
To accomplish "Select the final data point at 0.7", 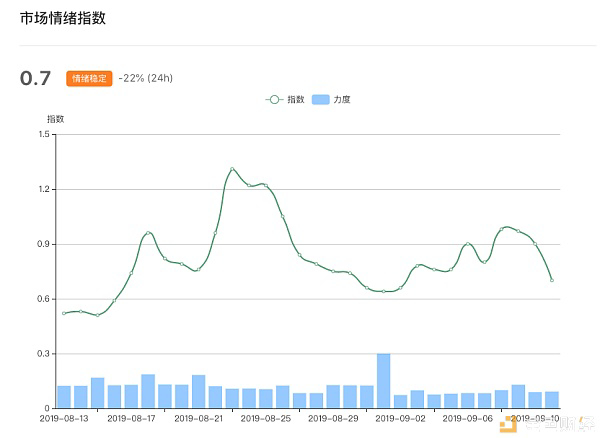I will pyautogui.click(x=552, y=280).
